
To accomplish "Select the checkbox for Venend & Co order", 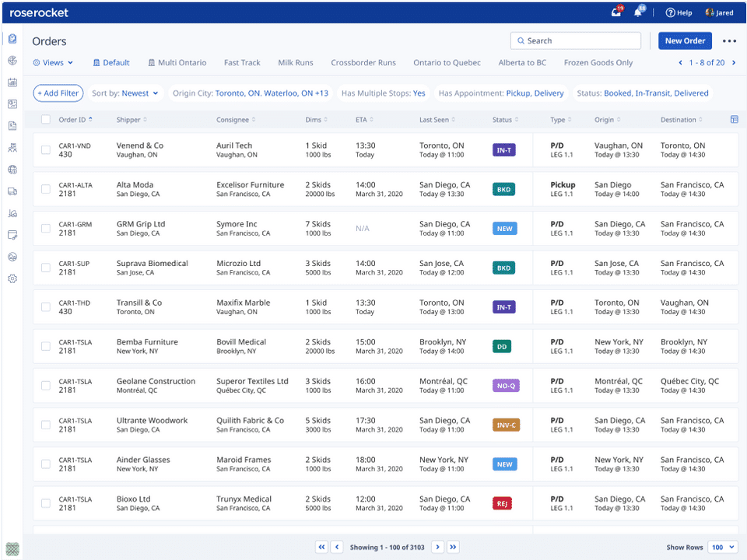I will pyautogui.click(x=46, y=150).
